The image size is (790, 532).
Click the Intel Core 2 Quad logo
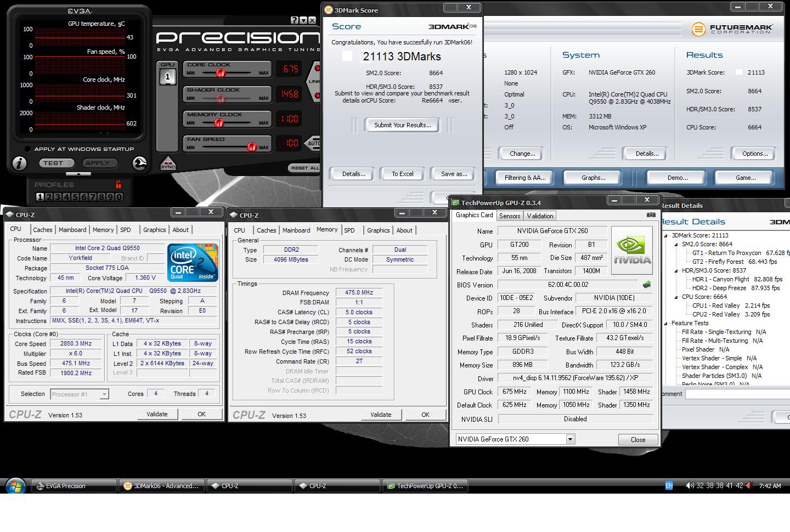193,263
